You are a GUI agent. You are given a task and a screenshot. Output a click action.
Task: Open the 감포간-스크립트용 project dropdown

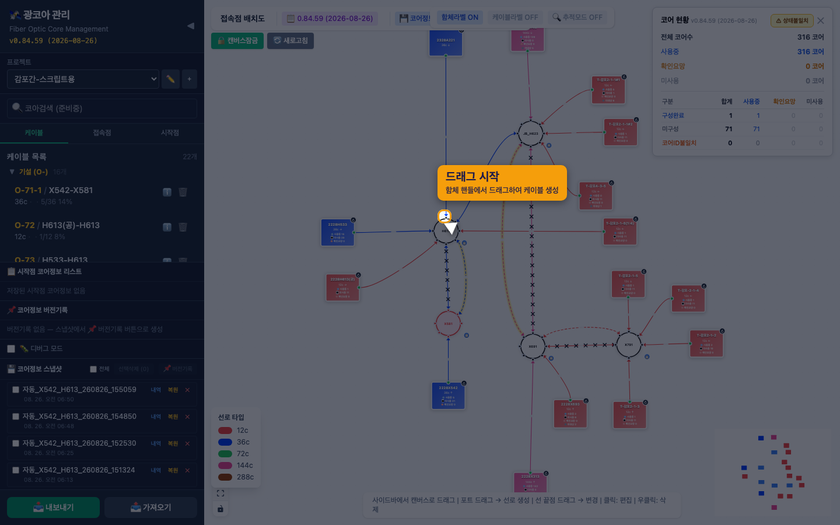[x=83, y=79]
